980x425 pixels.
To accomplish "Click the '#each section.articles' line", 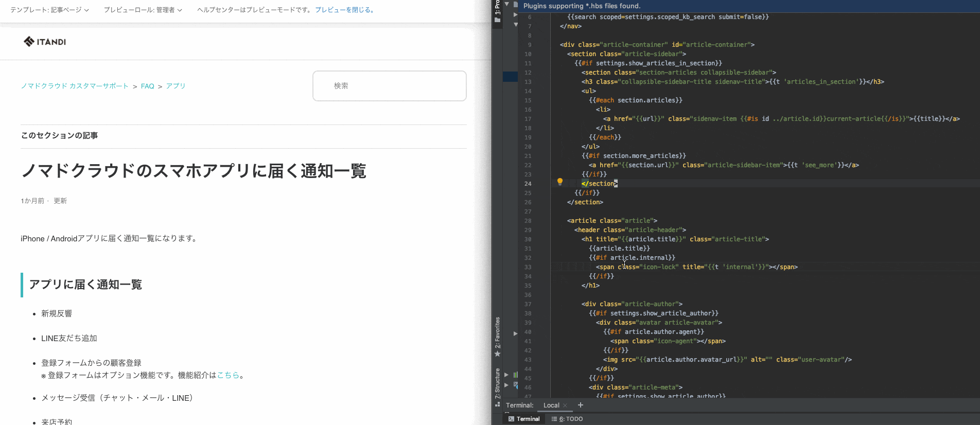I will pyautogui.click(x=636, y=100).
